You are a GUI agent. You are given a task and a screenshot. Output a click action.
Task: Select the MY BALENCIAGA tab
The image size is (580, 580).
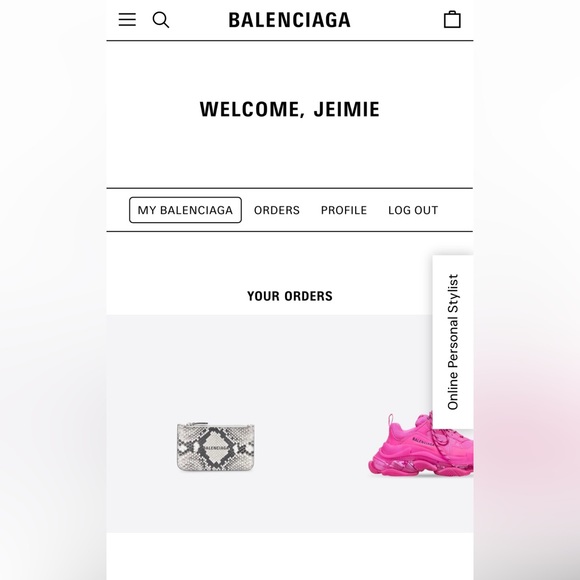pos(185,210)
